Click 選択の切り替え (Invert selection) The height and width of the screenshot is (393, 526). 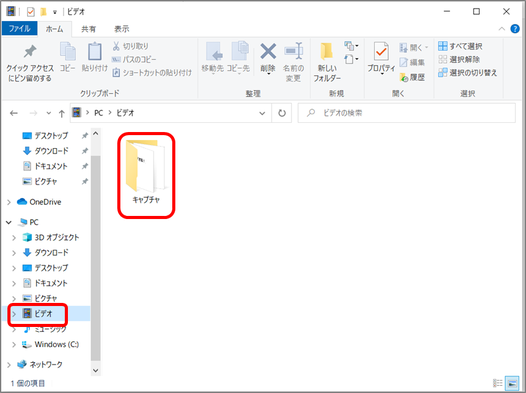point(467,72)
